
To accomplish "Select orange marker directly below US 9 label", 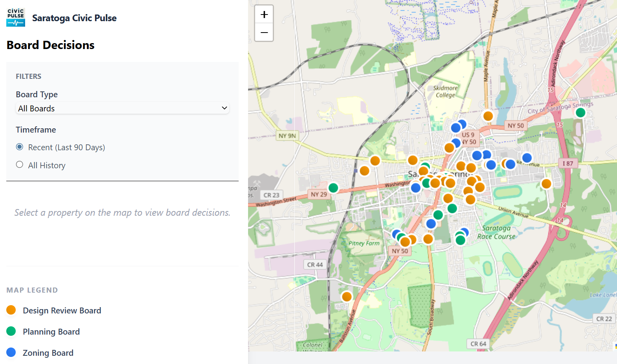I will (449, 148).
